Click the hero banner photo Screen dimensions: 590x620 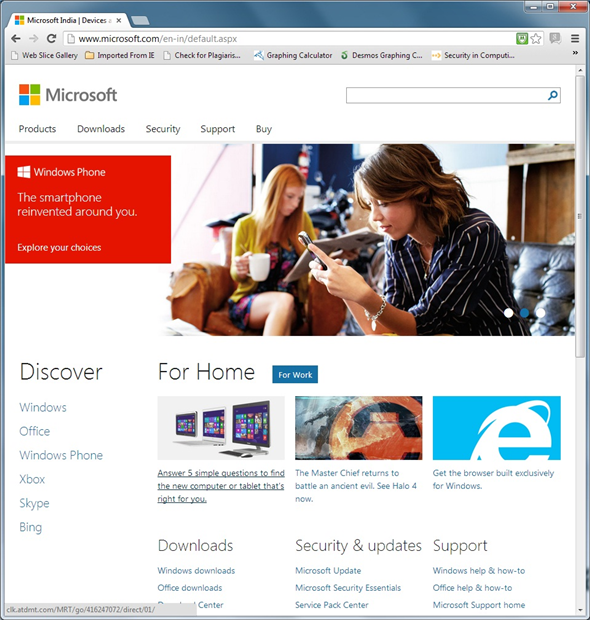(x=368, y=240)
